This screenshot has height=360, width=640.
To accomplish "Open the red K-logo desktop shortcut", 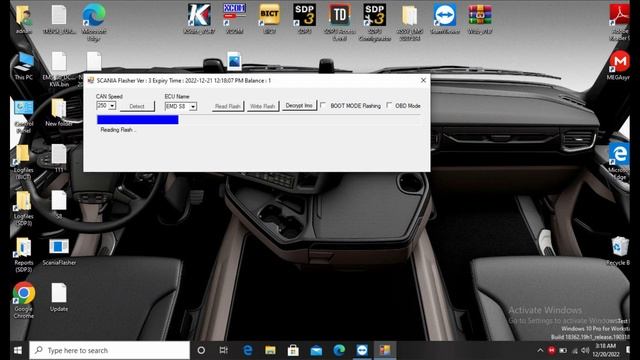I will click(x=199, y=19).
